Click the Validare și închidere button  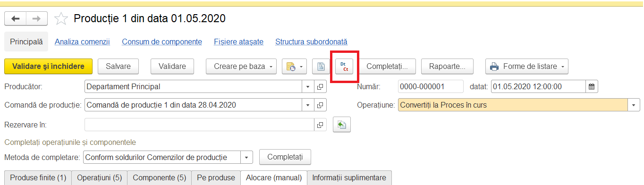(49, 67)
